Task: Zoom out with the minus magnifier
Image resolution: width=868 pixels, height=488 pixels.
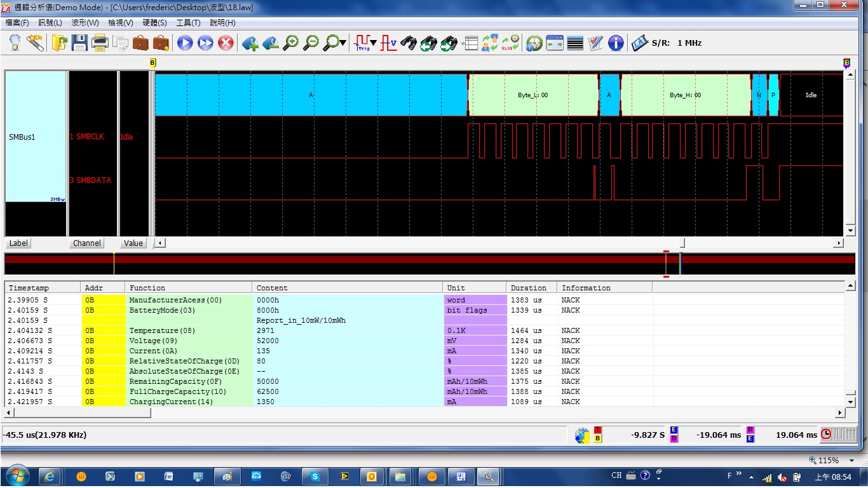Action: 311,43
